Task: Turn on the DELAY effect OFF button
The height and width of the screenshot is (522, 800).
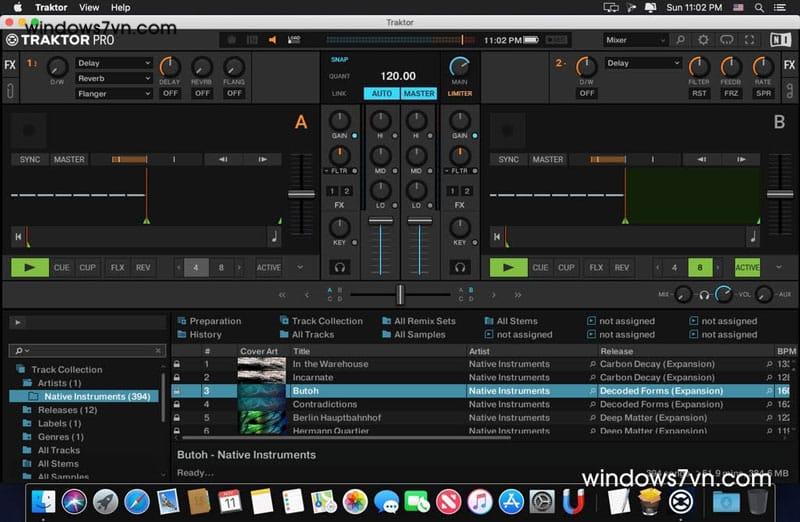Action: tap(170, 93)
